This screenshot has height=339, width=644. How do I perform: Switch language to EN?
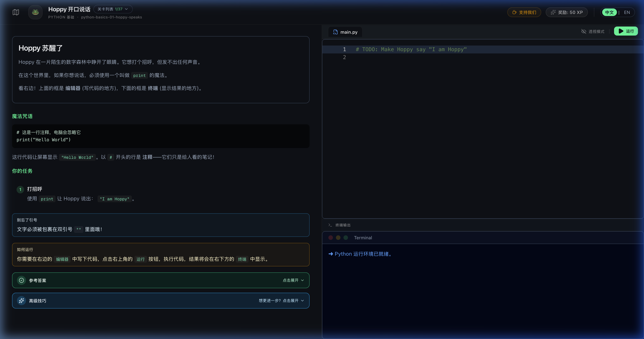coord(627,12)
